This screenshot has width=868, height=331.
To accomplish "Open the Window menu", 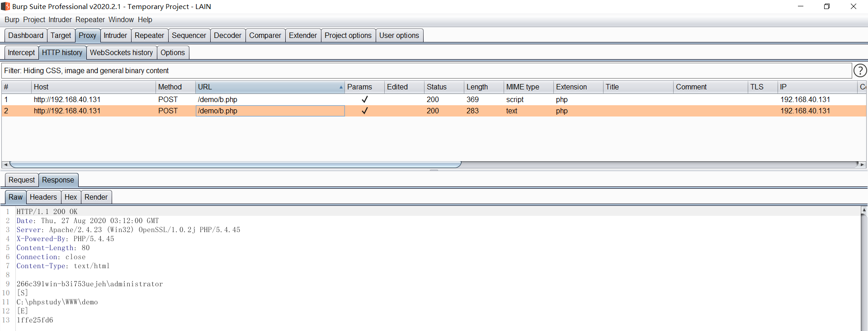I will [x=121, y=19].
